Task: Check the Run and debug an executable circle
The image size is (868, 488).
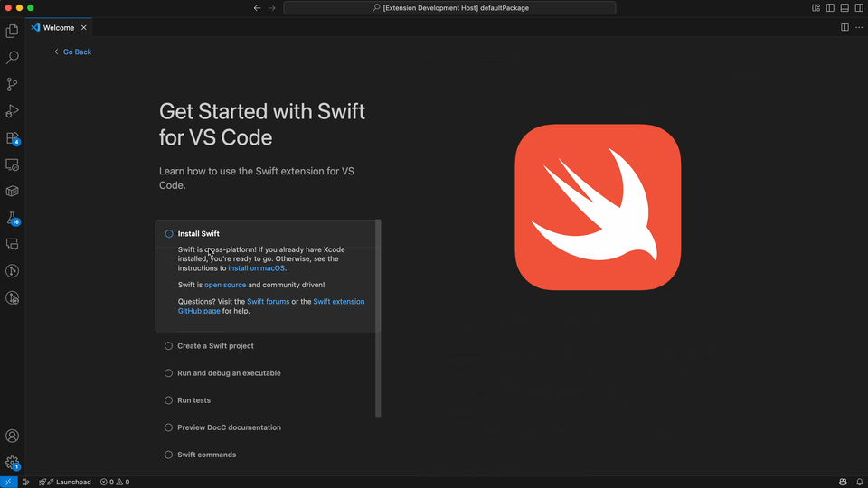Action: point(168,373)
